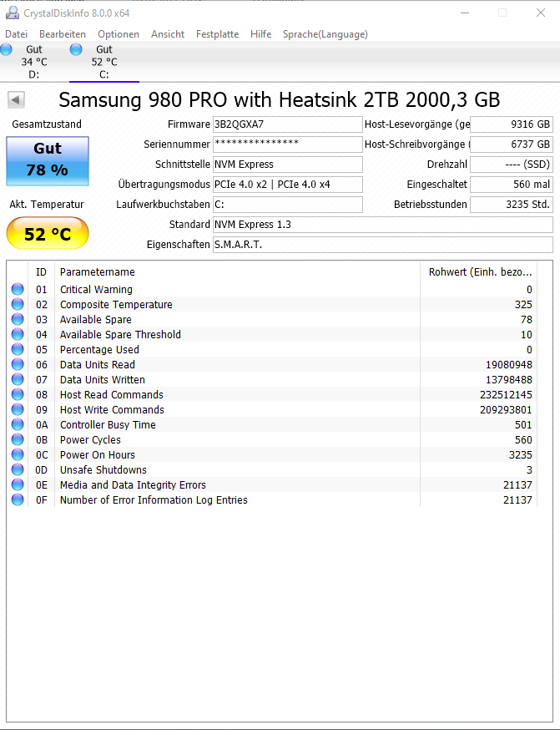Click the Eingeschaltet value 560 mal
Image resolution: width=560 pixels, height=730 pixels.
pos(511,185)
